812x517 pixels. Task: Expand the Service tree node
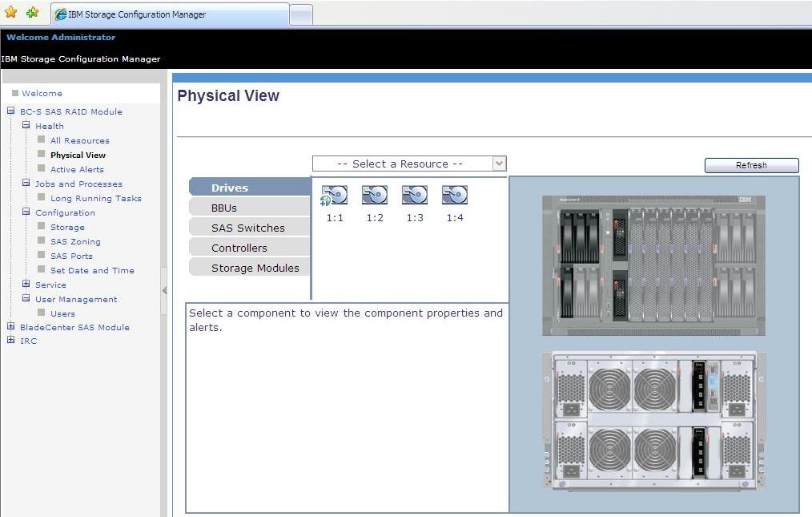pos(26,284)
